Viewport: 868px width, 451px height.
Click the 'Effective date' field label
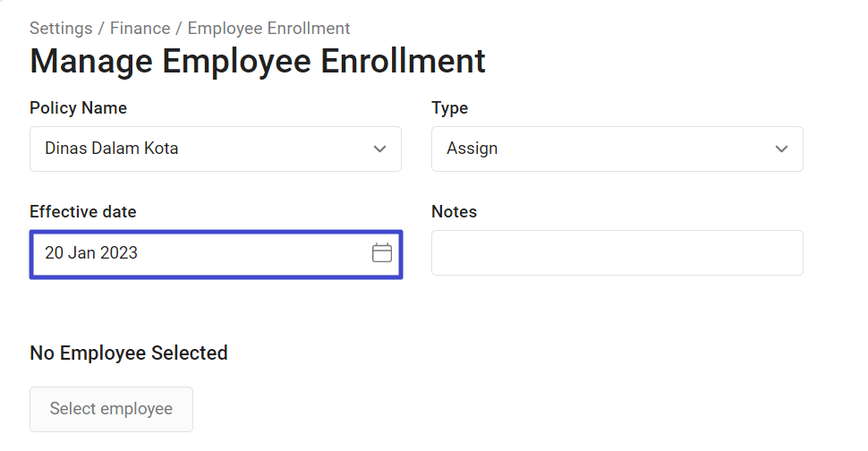coord(82,212)
